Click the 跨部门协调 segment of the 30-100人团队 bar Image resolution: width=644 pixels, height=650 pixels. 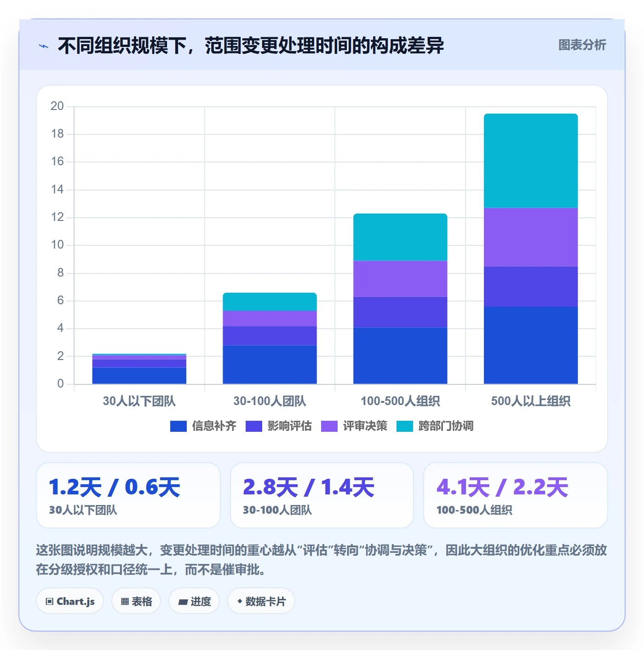pos(270,302)
